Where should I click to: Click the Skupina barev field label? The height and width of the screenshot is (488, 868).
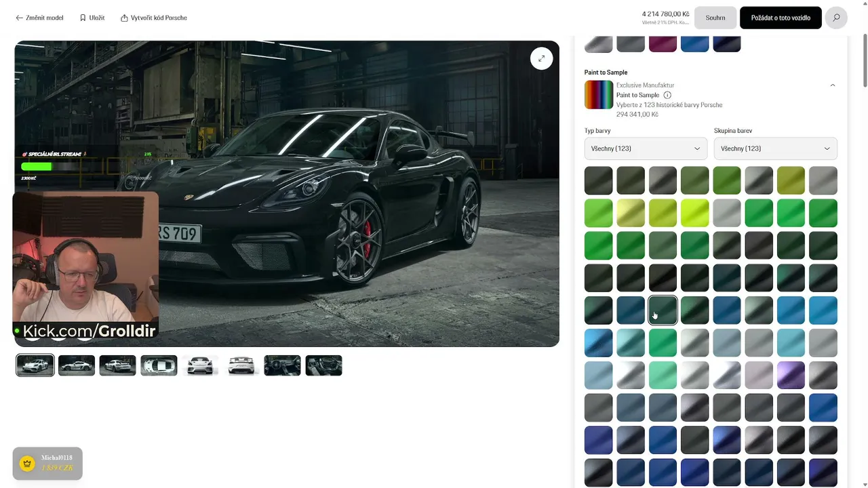pos(733,131)
